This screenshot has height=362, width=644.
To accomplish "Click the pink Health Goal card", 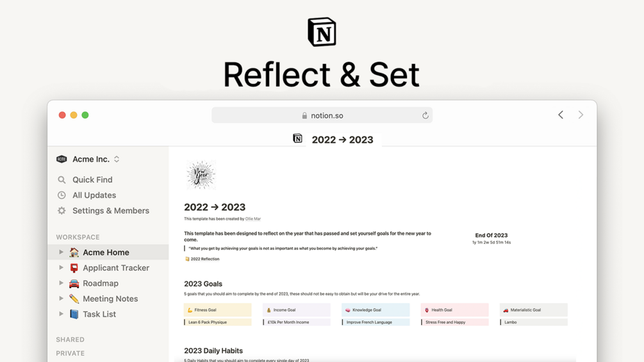I will (455, 310).
